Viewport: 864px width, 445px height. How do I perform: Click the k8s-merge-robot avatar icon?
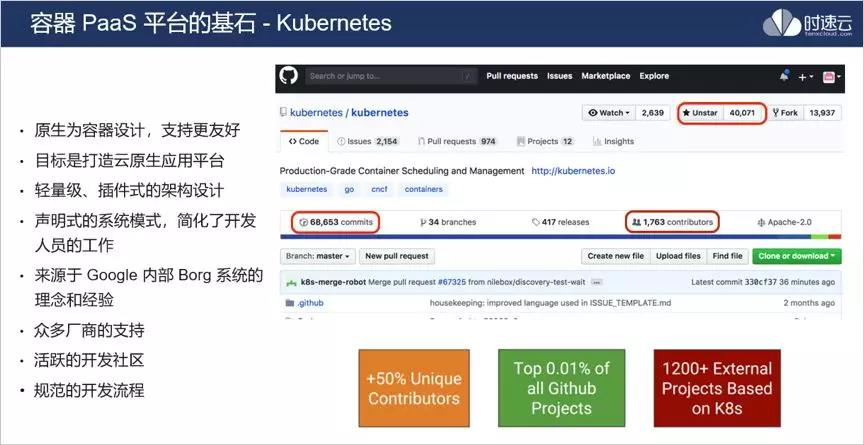(291, 283)
